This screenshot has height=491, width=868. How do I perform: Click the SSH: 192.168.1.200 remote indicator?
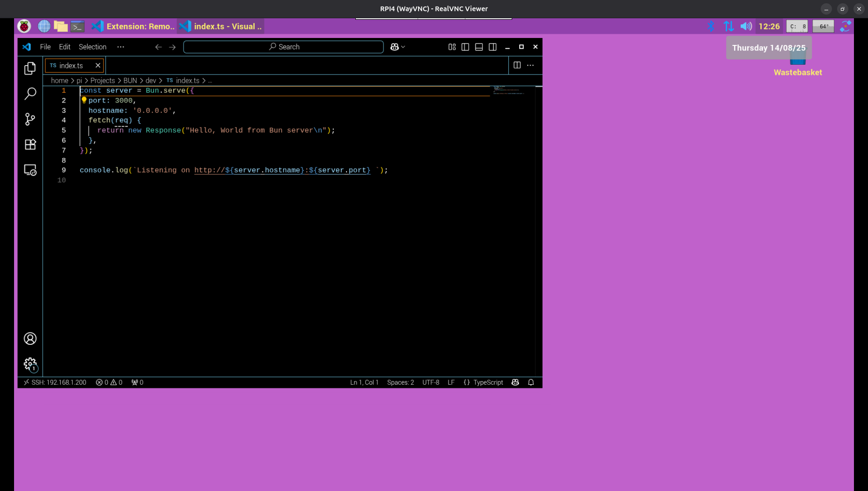55,382
